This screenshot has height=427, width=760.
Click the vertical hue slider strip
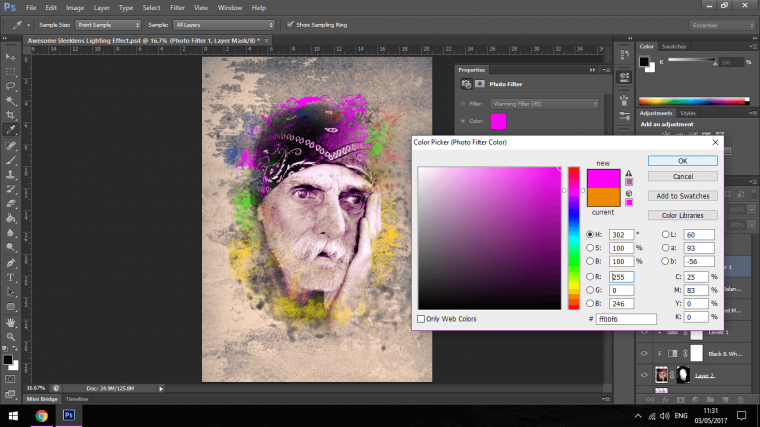tap(574, 238)
